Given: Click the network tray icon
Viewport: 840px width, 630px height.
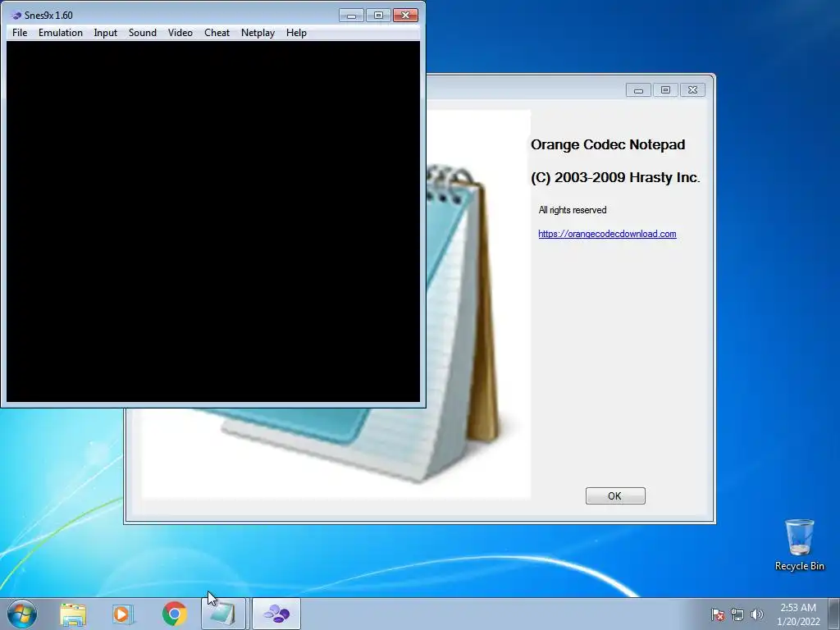Looking at the screenshot, I should (737, 614).
